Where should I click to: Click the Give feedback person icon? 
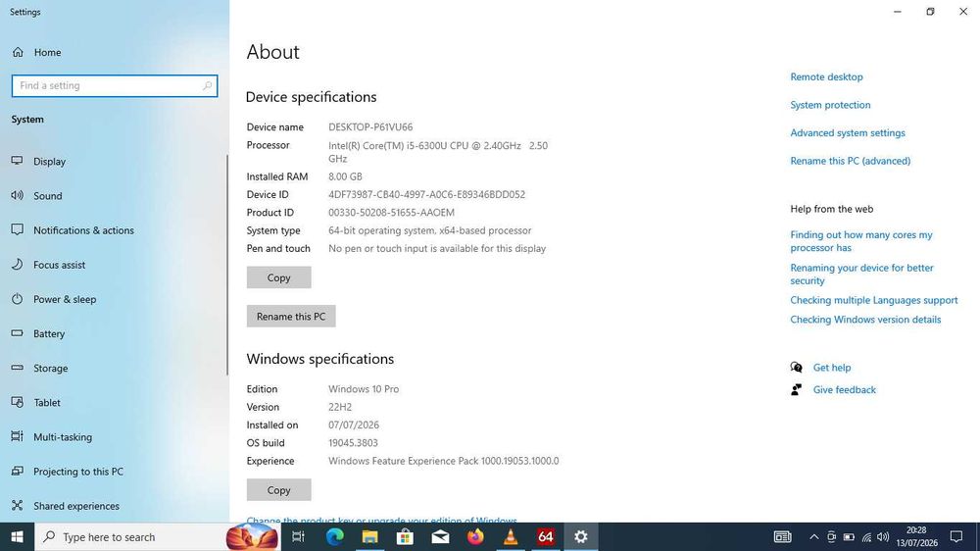[796, 389]
